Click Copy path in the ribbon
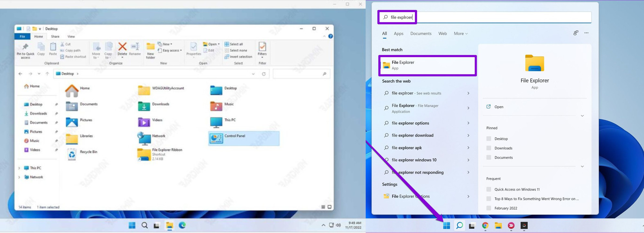 click(x=70, y=50)
